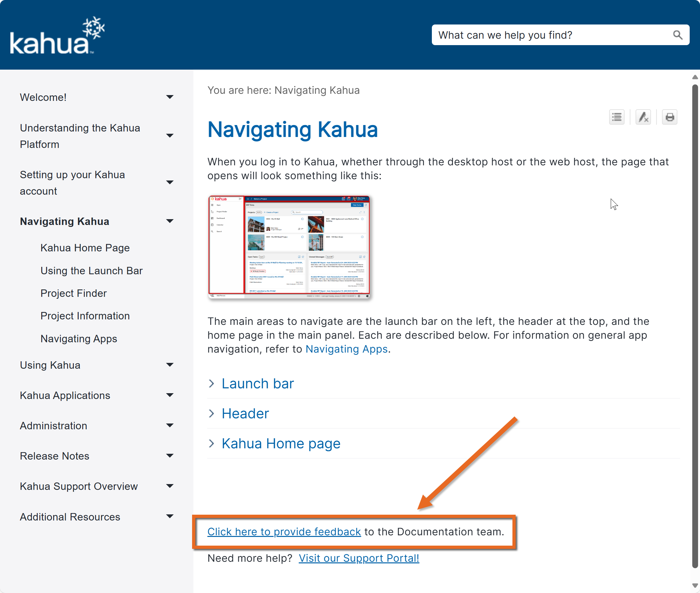The image size is (700, 593).
Task: Expand the Launch bar section
Action: click(258, 384)
